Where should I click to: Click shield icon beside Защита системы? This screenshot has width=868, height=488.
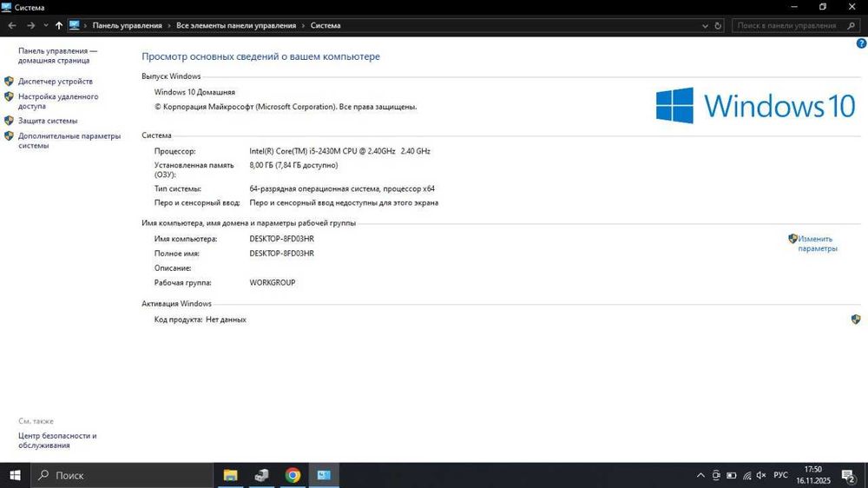[9, 121]
